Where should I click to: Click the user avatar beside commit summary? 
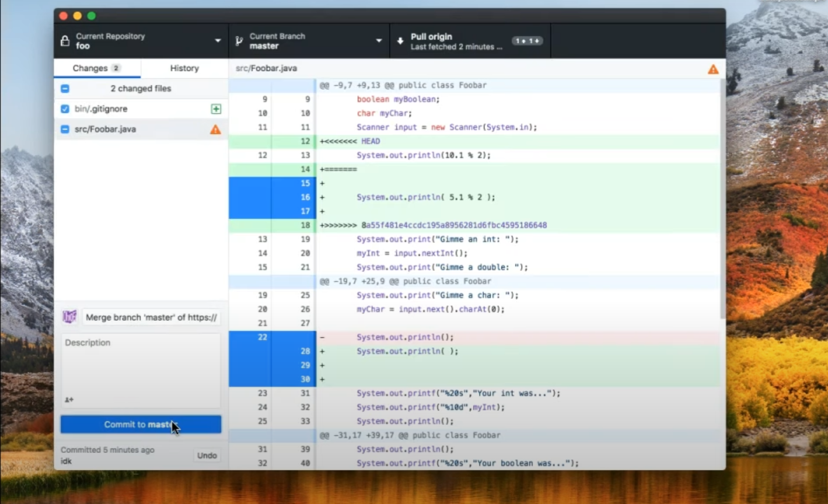point(69,317)
